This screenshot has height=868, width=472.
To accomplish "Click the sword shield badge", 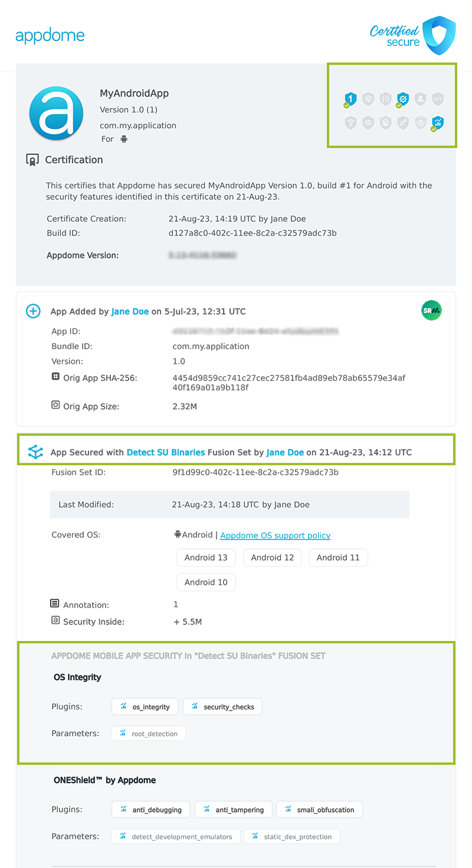I will click(x=403, y=122).
